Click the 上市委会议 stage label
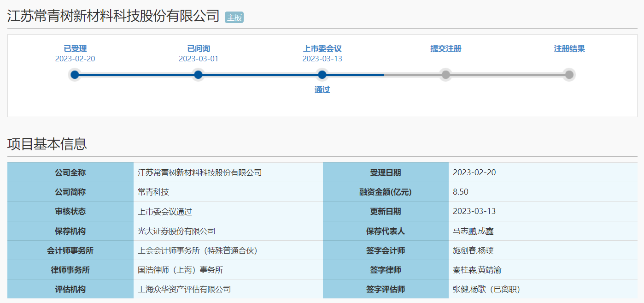The height and width of the screenshot is (303, 644). (x=322, y=48)
